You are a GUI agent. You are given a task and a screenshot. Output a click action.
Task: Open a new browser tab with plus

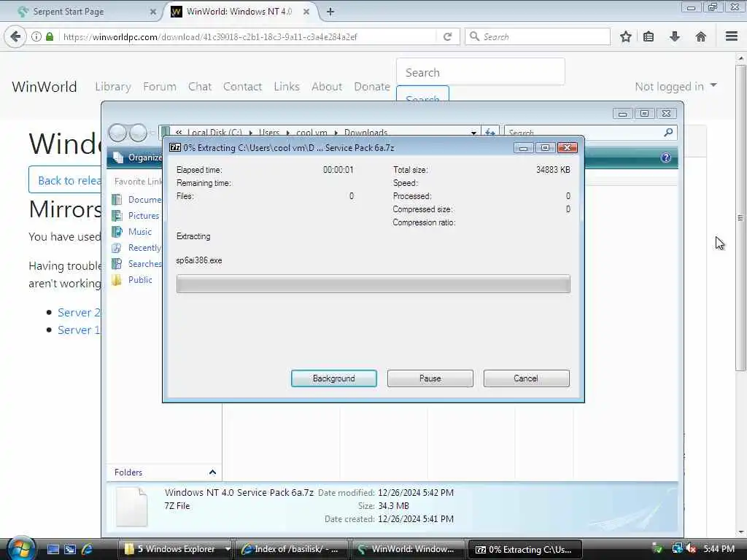pos(330,12)
